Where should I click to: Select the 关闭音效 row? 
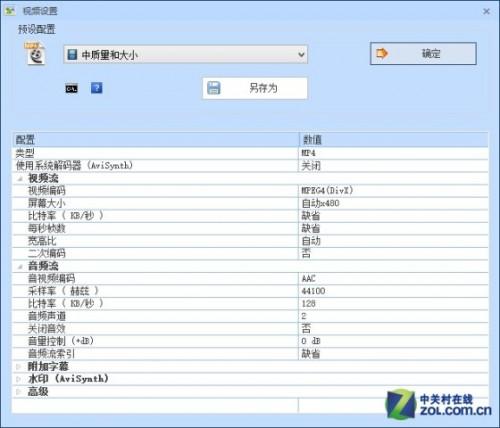pos(250,329)
